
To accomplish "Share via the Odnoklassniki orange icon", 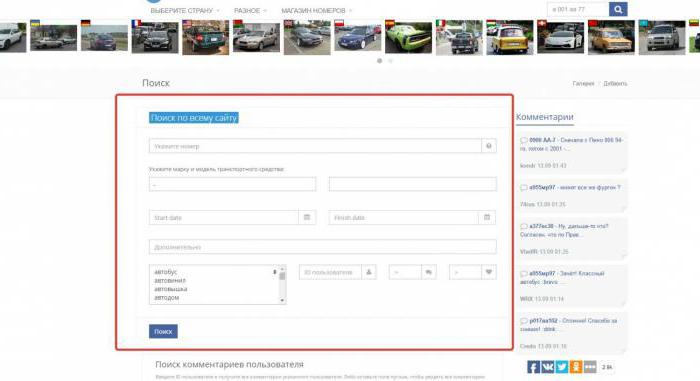I will tap(576, 367).
